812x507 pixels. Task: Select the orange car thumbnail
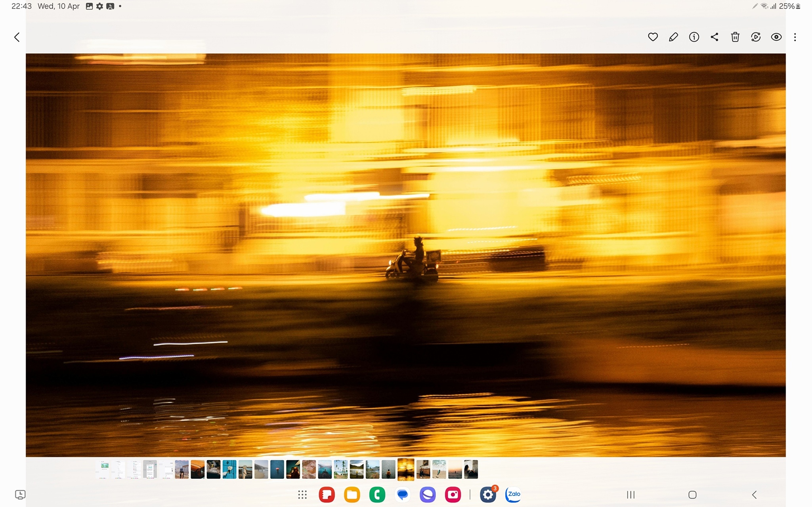pyautogui.click(x=197, y=469)
